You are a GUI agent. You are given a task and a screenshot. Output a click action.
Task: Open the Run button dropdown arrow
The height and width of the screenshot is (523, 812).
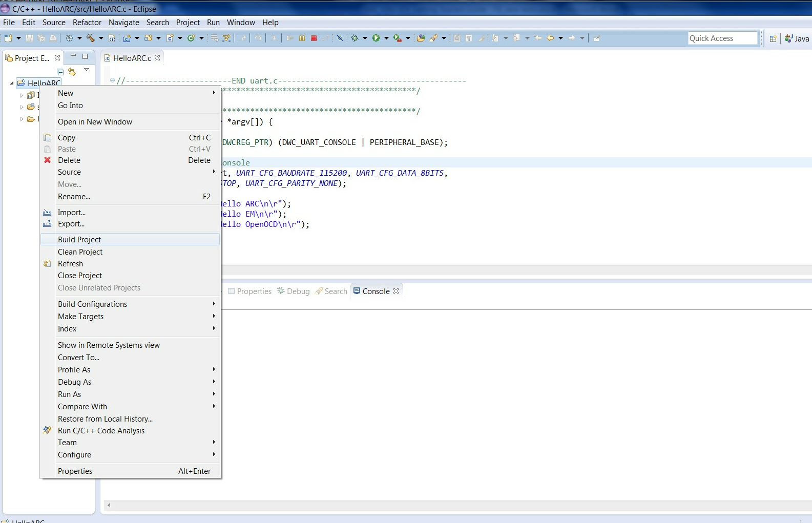tap(386, 38)
